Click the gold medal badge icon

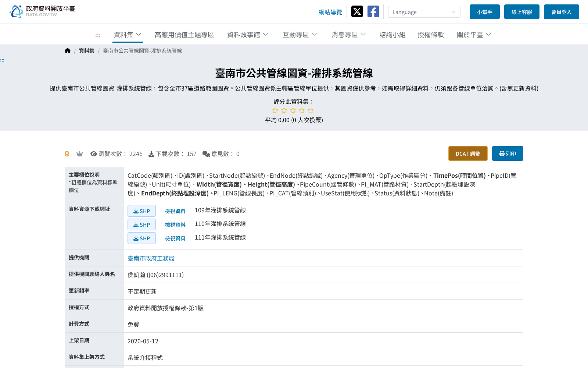67,154
